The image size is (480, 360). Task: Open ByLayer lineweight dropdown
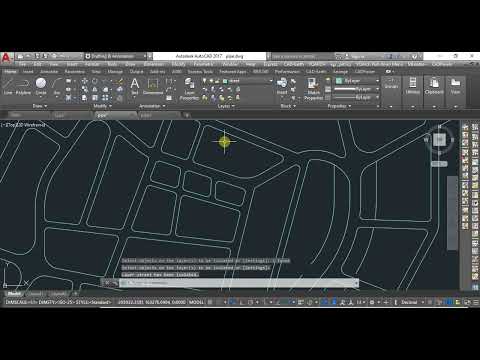pyautogui.click(x=357, y=89)
